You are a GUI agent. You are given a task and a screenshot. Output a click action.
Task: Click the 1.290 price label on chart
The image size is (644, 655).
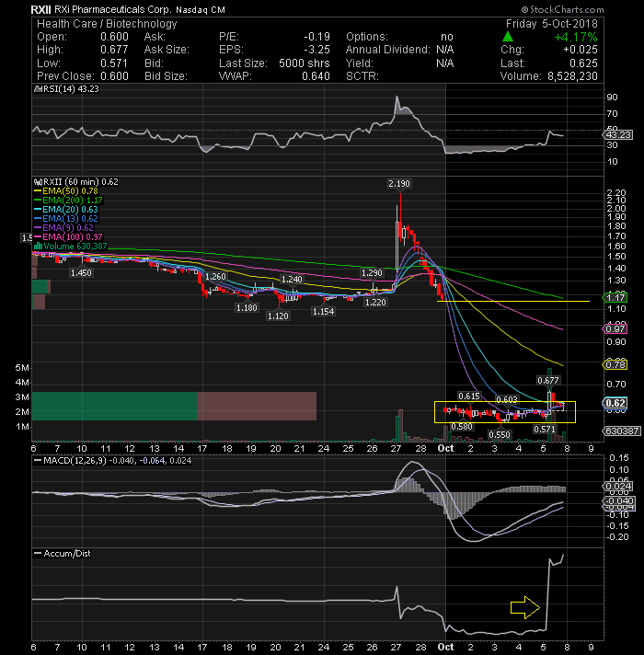coord(372,273)
